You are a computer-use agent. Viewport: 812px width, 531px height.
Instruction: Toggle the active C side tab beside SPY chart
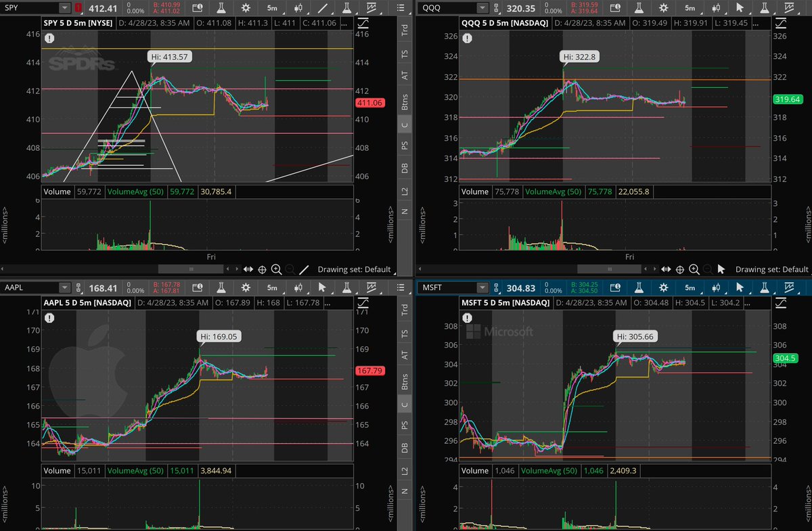tap(405, 124)
